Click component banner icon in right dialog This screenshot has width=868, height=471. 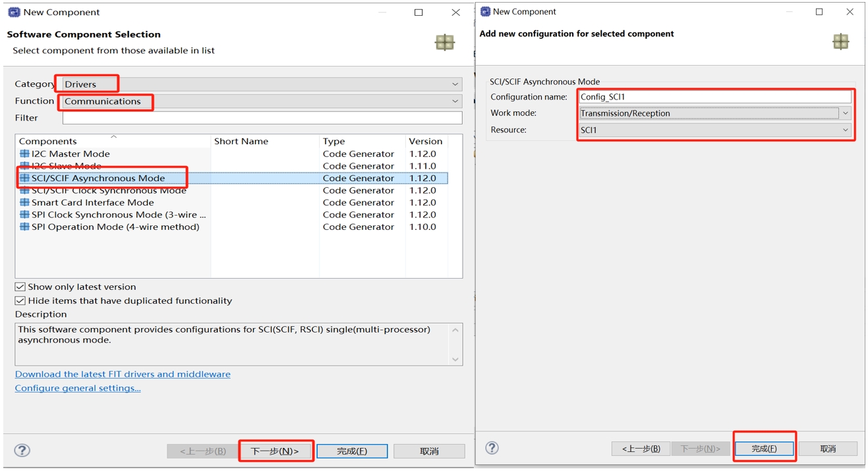(841, 42)
